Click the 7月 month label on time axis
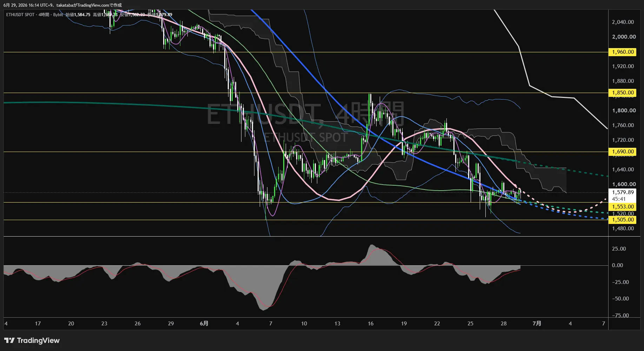 pos(537,324)
